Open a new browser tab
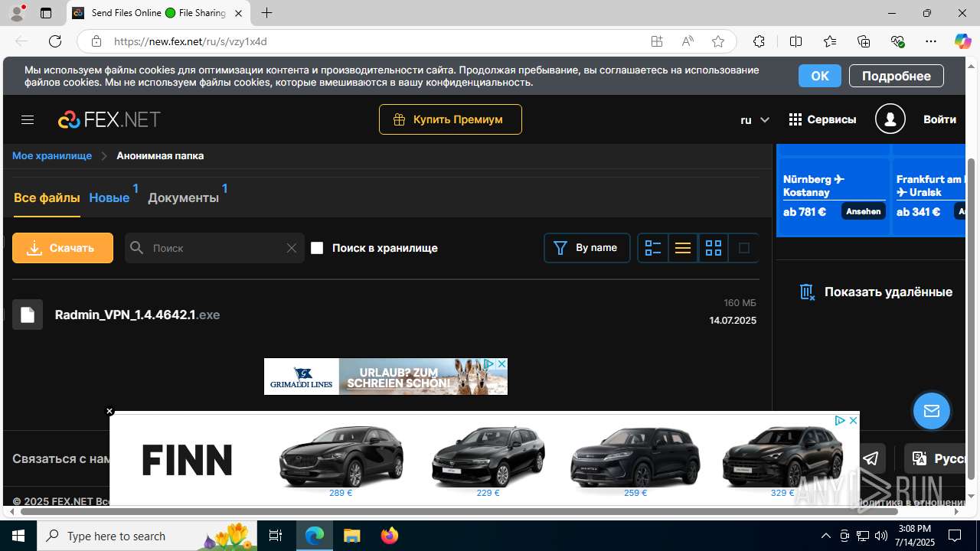The image size is (980, 551). point(266,13)
